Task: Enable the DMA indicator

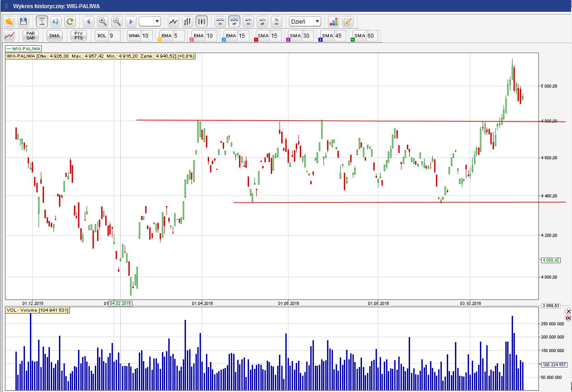Action: click(x=54, y=35)
